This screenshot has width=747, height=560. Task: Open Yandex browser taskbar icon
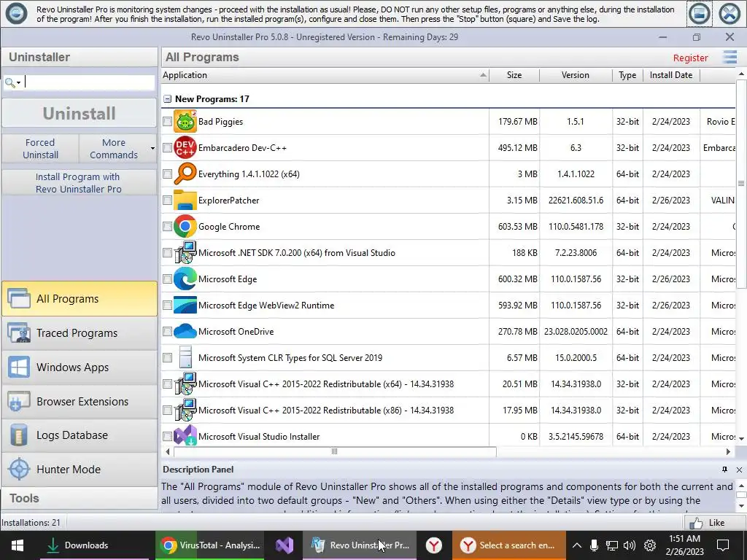434,545
